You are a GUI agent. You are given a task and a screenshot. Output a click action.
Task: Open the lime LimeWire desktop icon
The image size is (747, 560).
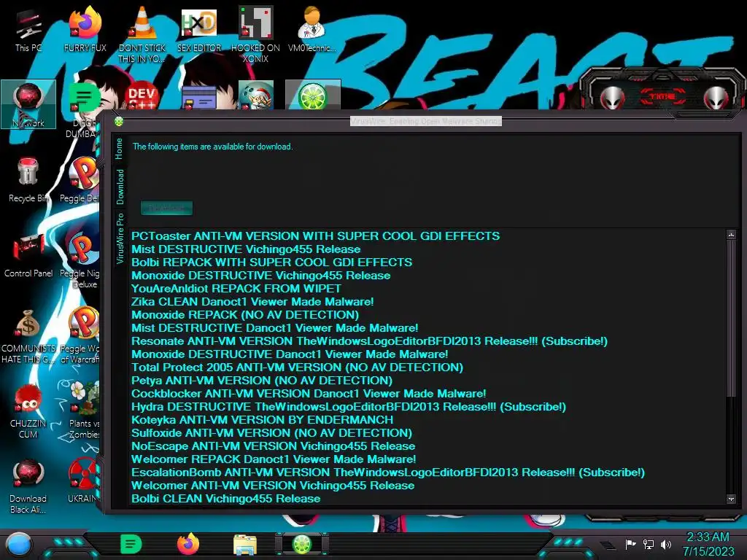point(313,96)
